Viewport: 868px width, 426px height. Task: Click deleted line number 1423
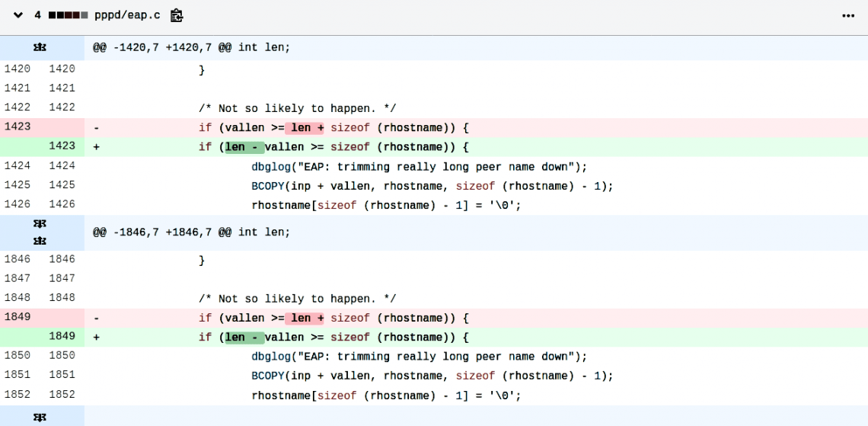[18, 127]
